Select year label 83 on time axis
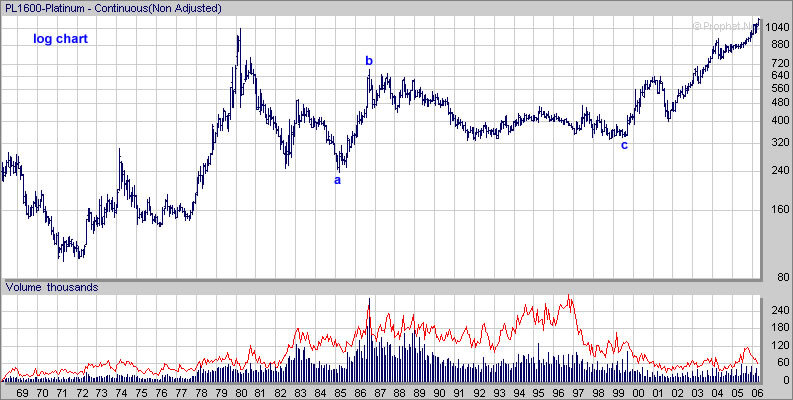 point(300,393)
